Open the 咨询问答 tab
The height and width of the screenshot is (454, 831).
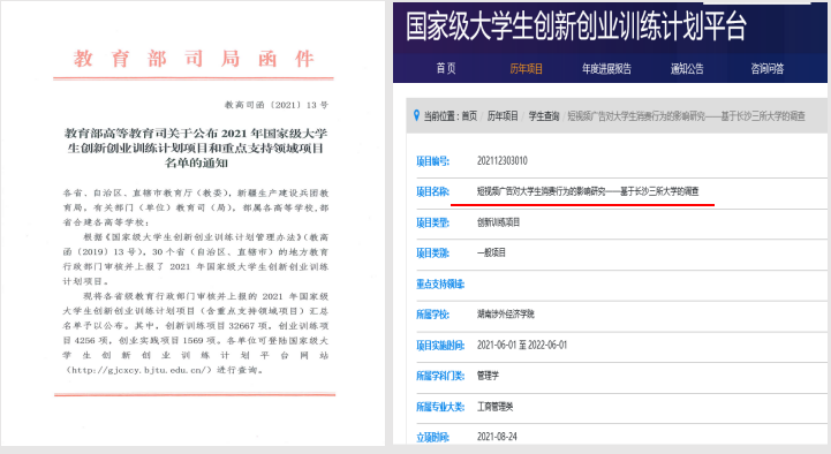pos(767,68)
